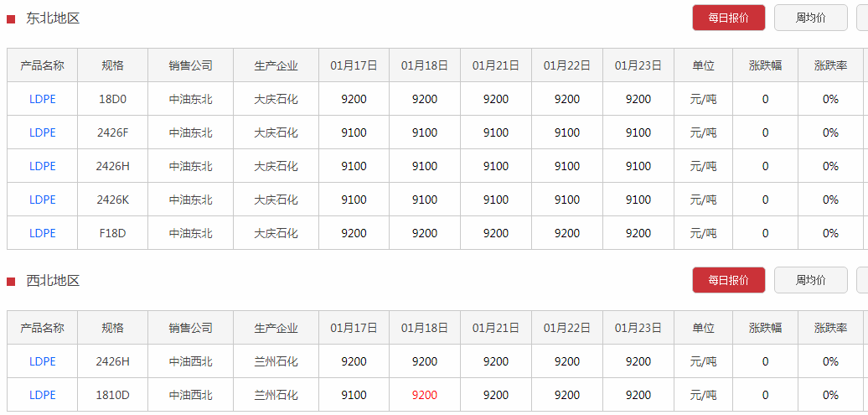Viewport: 868px width, 415px height.
Task: Switch to 周均价 in 东北地区 section
Action: click(810, 18)
